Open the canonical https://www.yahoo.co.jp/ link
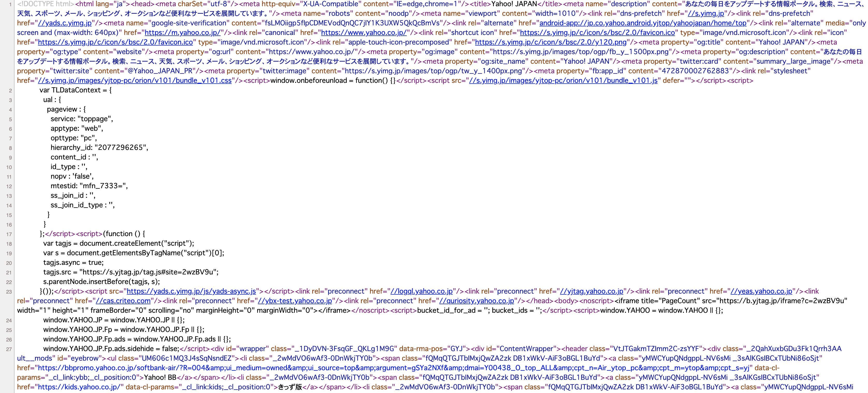Viewport: 868px width, 393px height. 364,33
